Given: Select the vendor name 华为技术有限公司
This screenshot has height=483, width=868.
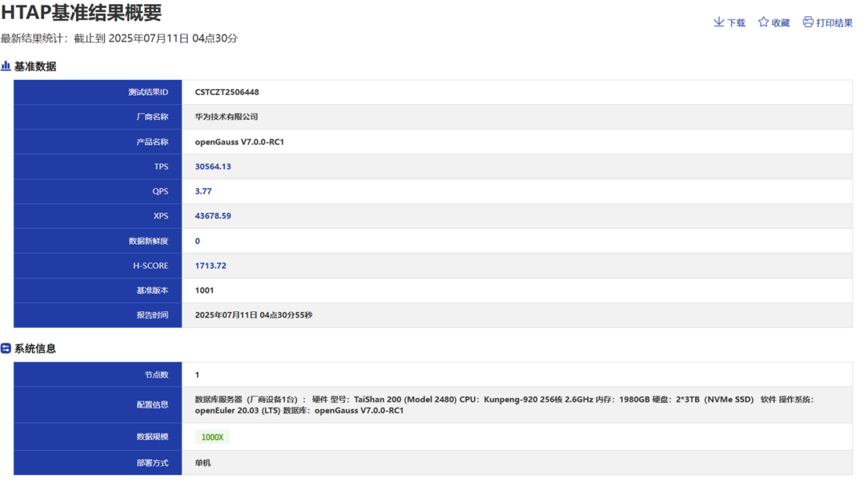Looking at the screenshot, I should tap(226, 117).
